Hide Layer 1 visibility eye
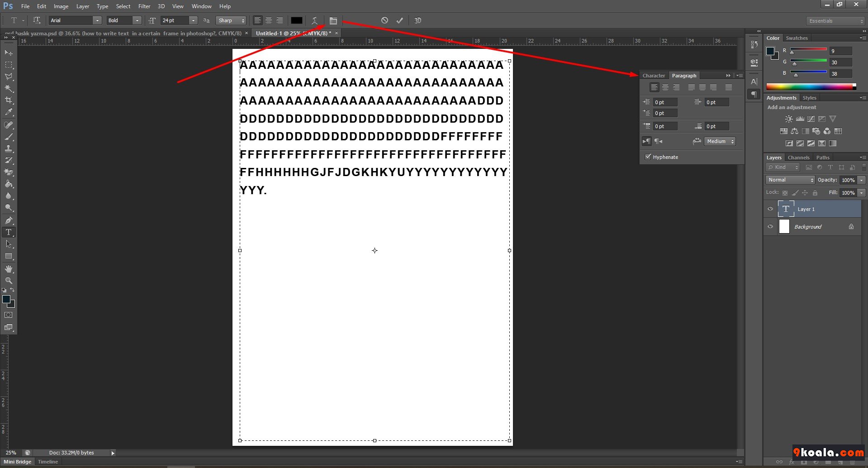 tap(770, 209)
